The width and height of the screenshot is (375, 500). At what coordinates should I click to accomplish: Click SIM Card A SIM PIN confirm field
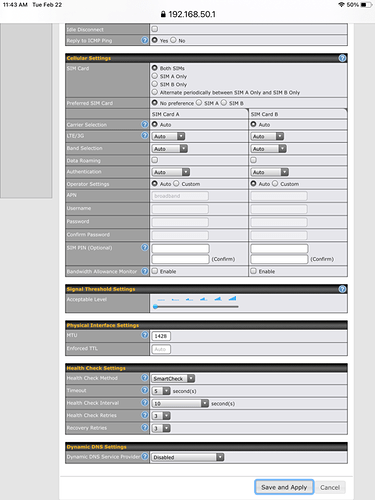(180, 259)
